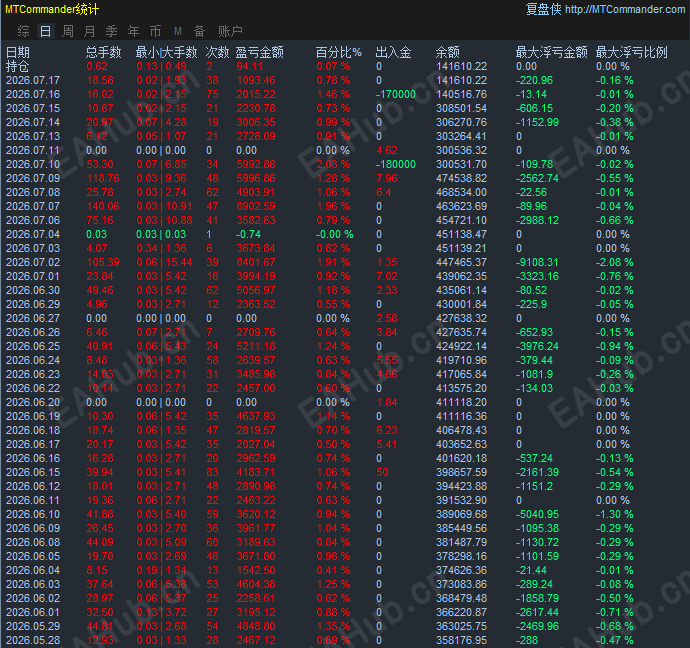690x648 pixels.
Task: Click the -0.74 loss on 2026.07.04
Action: click(x=248, y=234)
